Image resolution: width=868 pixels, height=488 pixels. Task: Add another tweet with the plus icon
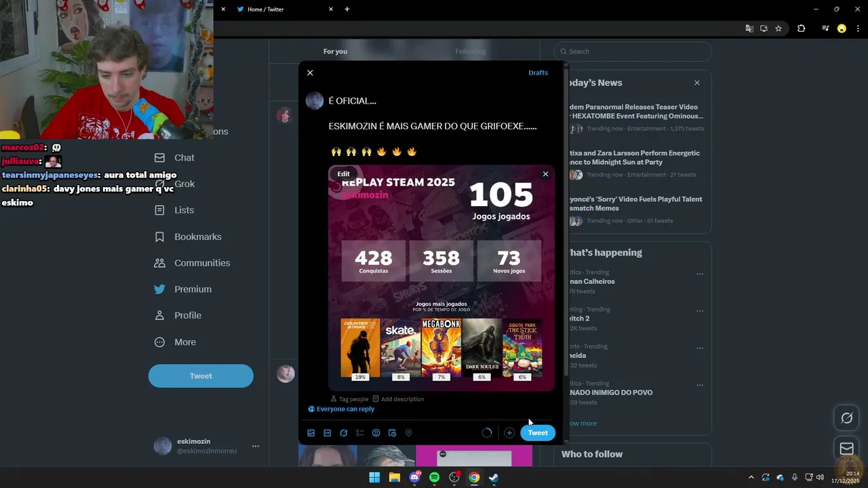click(x=509, y=433)
